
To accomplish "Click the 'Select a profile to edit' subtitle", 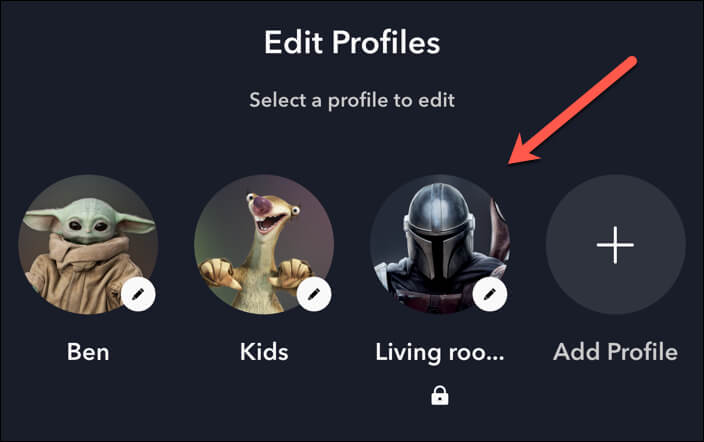I will pos(352,100).
